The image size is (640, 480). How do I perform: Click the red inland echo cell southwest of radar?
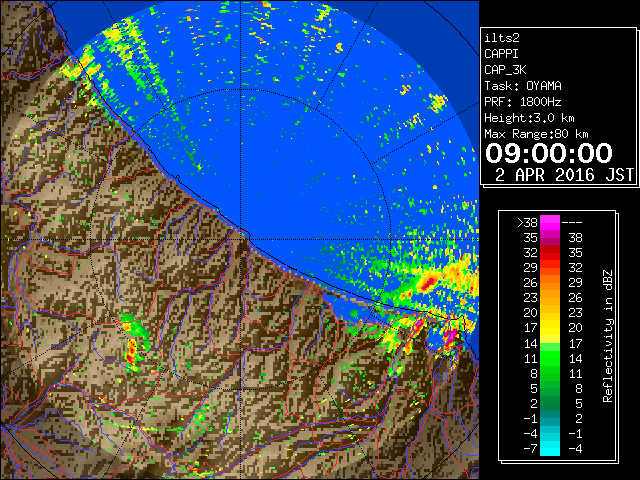131,353
